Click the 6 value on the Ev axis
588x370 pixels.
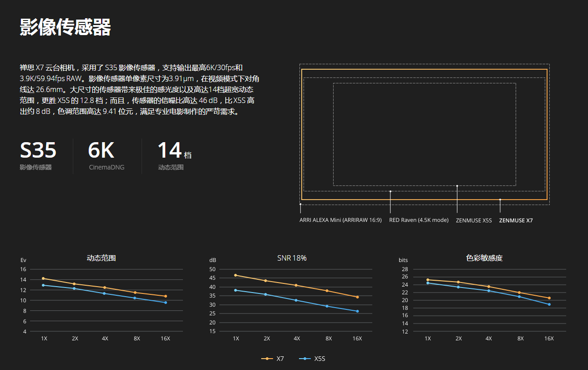(24, 321)
